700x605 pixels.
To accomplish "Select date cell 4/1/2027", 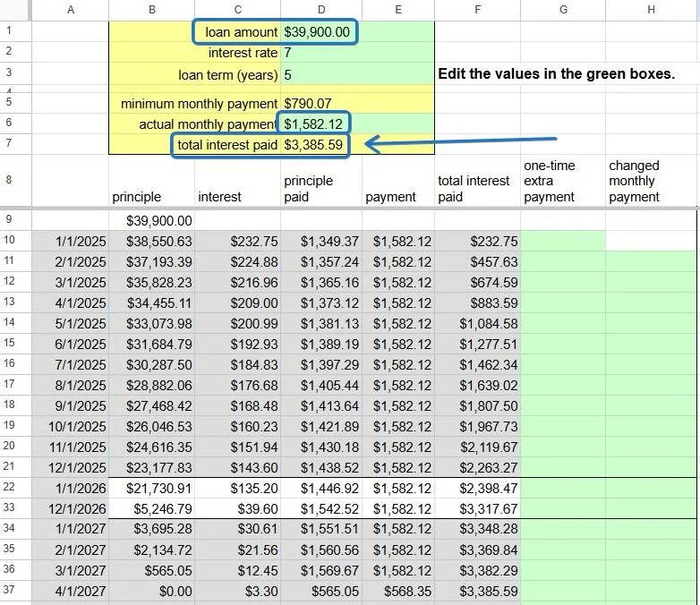I will tap(70, 591).
